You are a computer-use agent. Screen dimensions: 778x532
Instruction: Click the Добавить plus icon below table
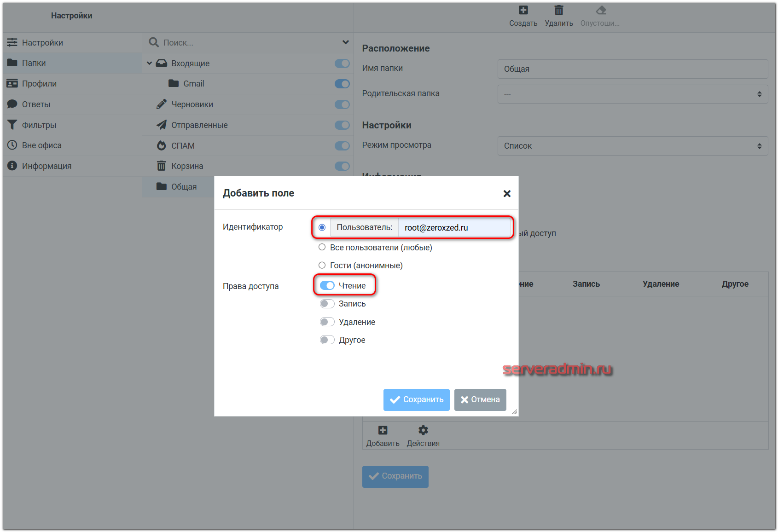tap(383, 431)
